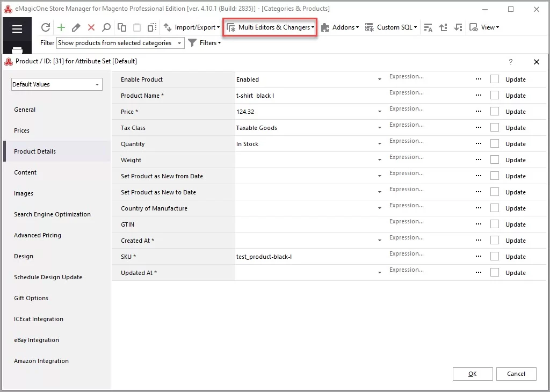Expand the Price value dropdown arrow
Screen dimensions: 550x392
click(380, 112)
